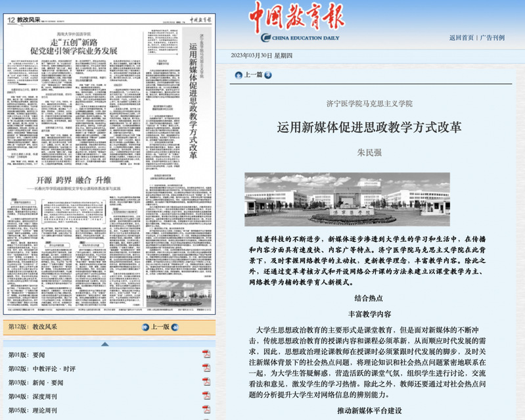525x420 pixels.
Task: Download PDF of page 02 中教评论·时评
Action: pos(206,368)
